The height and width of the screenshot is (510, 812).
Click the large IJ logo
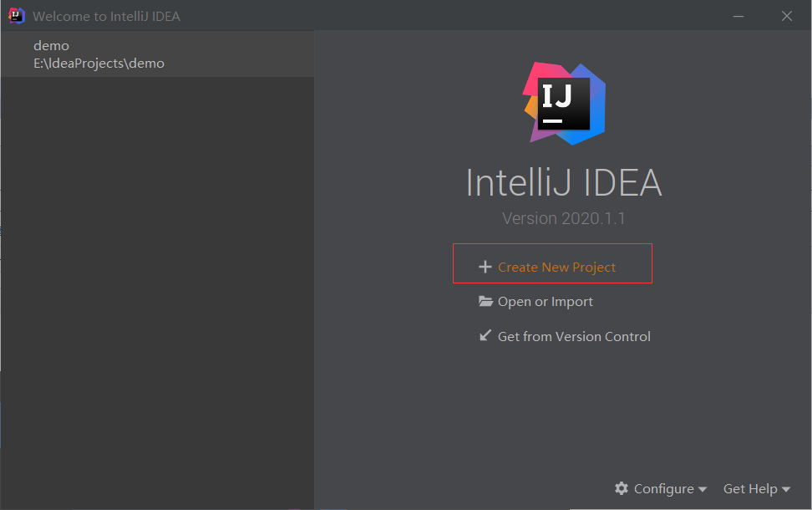(563, 103)
